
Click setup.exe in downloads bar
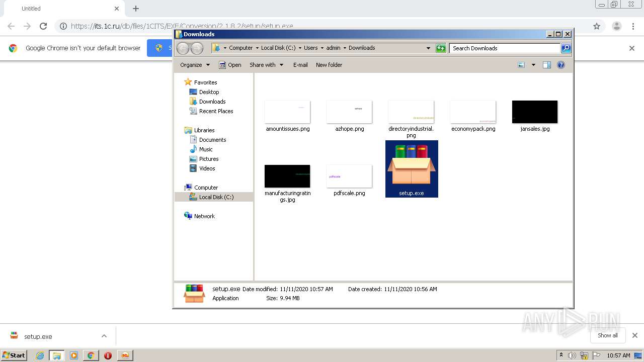[38, 336]
